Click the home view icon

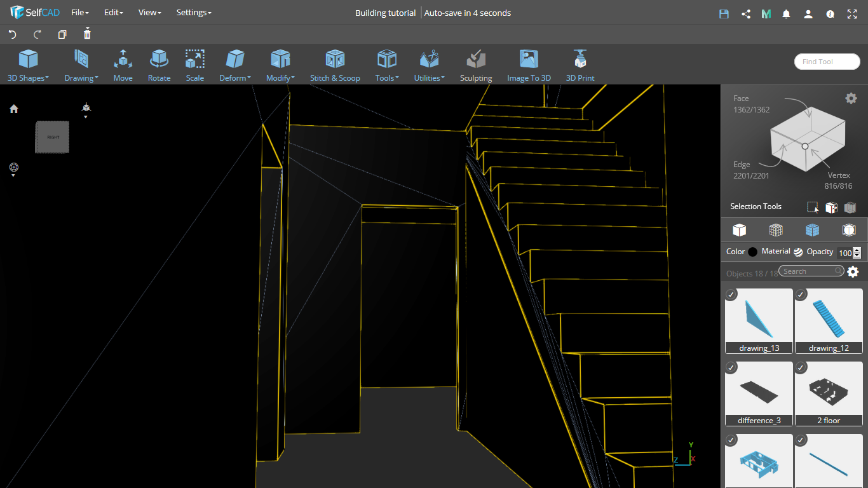[x=14, y=109]
